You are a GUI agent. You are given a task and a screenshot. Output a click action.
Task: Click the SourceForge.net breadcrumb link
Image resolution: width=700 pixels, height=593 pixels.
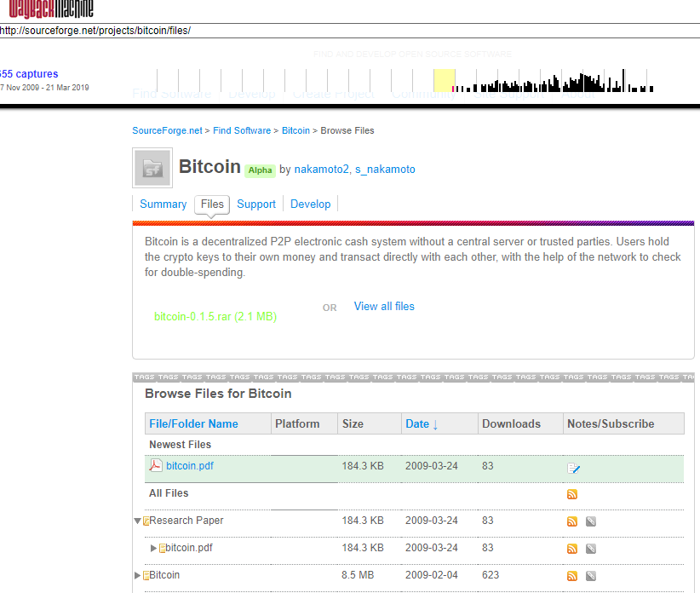pyautogui.click(x=167, y=130)
